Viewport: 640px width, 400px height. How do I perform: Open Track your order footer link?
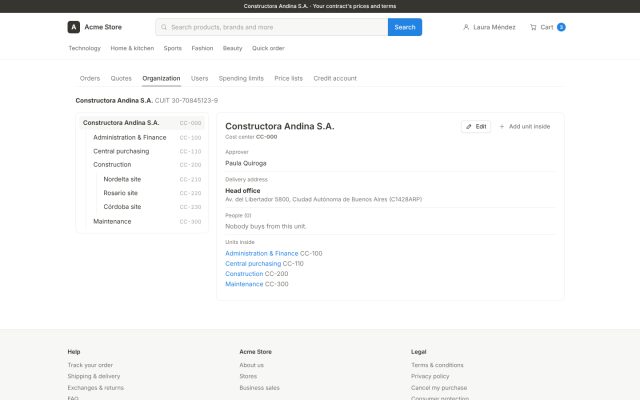coord(90,365)
